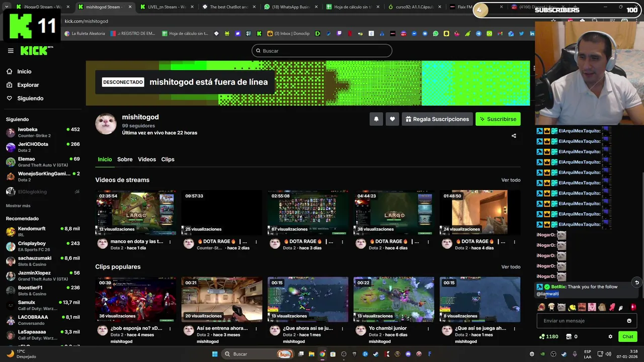The image size is (644, 362).
Task: Click the green Suscribirse button
Action: (x=498, y=119)
